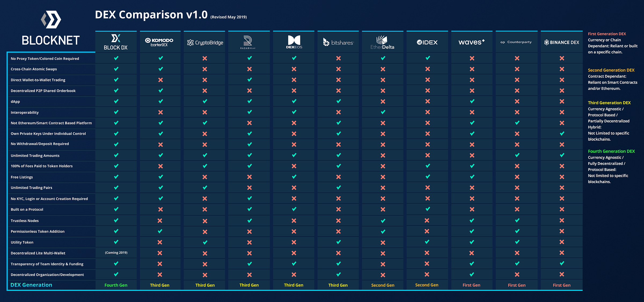Click Third Gen label under bitshares
Screen dimensions: 644x302
(x=338, y=285)
